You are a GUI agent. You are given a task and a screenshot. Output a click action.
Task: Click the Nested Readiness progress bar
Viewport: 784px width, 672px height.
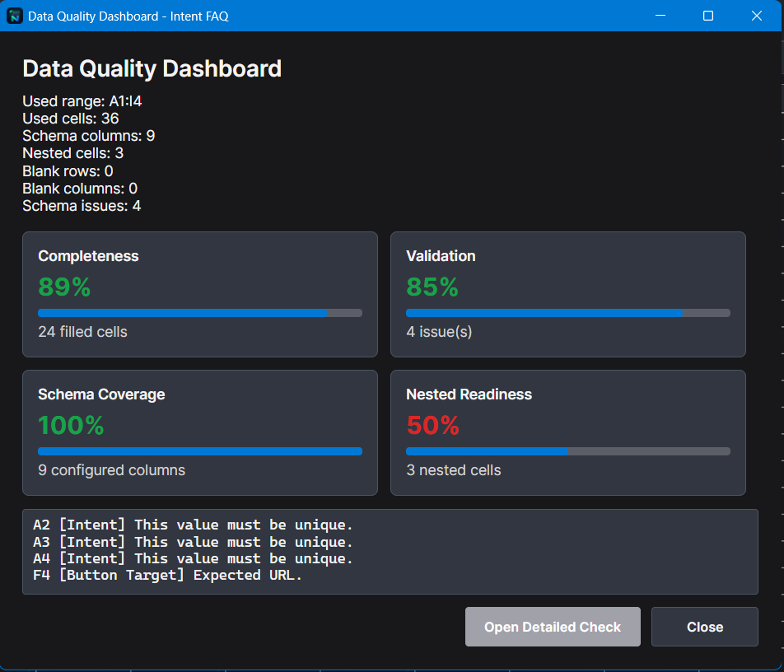[568, 451]
